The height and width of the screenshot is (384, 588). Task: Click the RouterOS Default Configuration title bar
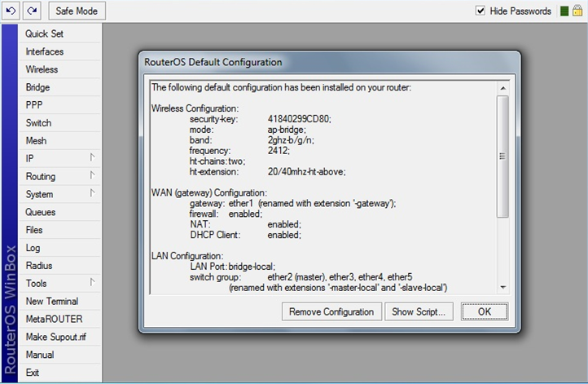click(329, 62)
